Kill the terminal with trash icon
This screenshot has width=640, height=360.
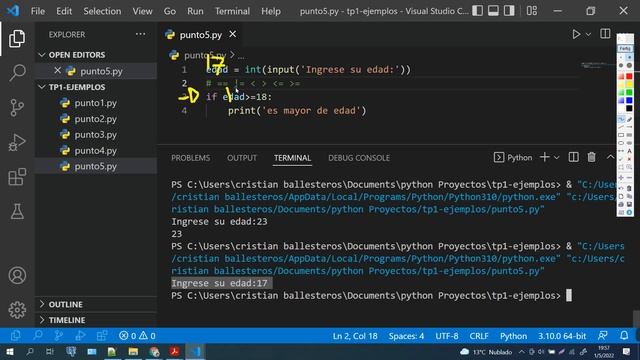[x=591, y=157]
